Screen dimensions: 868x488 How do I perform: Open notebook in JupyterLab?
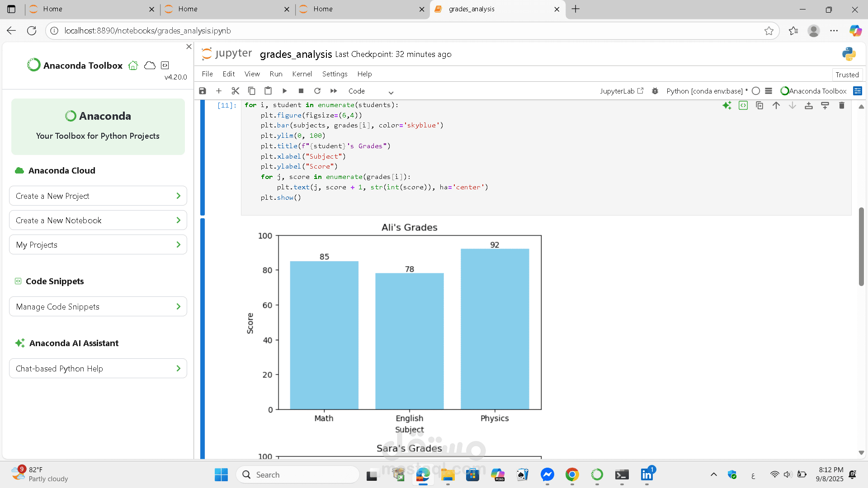[622, 91]
